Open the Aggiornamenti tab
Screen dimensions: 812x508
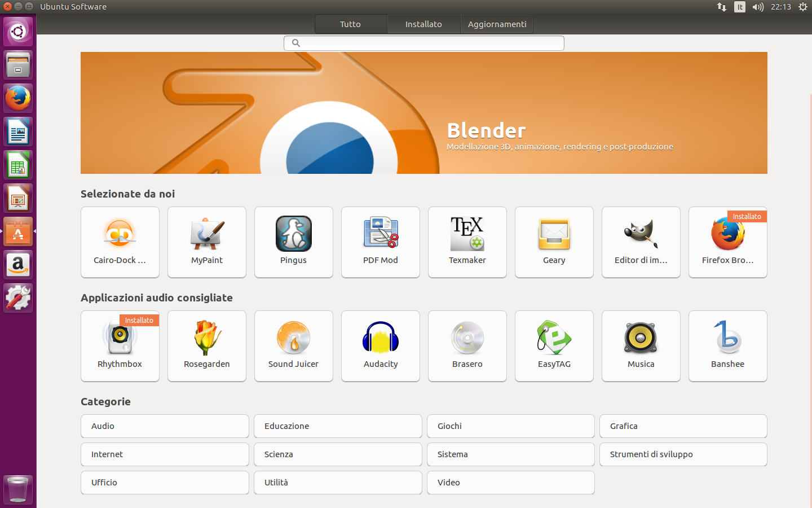(x=496, y=24)
